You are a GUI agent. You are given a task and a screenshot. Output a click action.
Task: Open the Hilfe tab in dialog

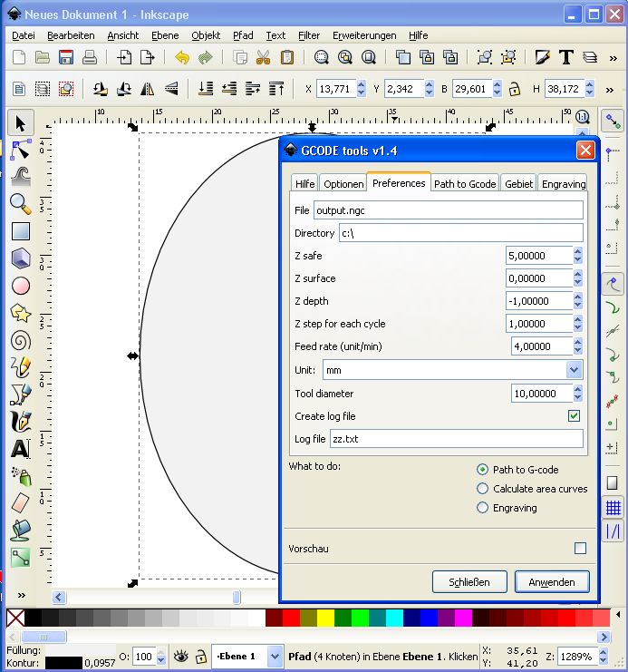coord(304,183)
